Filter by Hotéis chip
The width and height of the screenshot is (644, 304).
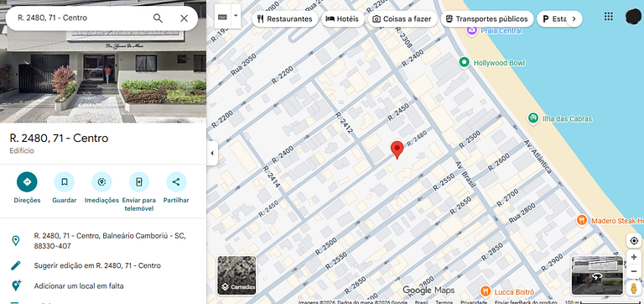(343, 19)
